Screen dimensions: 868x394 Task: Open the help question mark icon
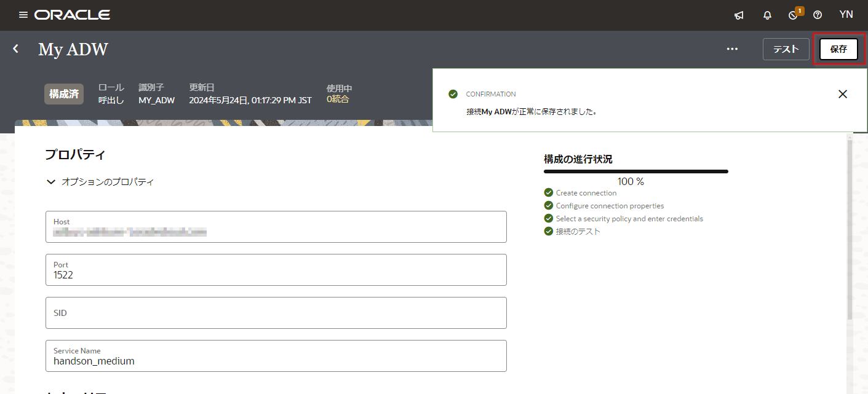(818, 15)
